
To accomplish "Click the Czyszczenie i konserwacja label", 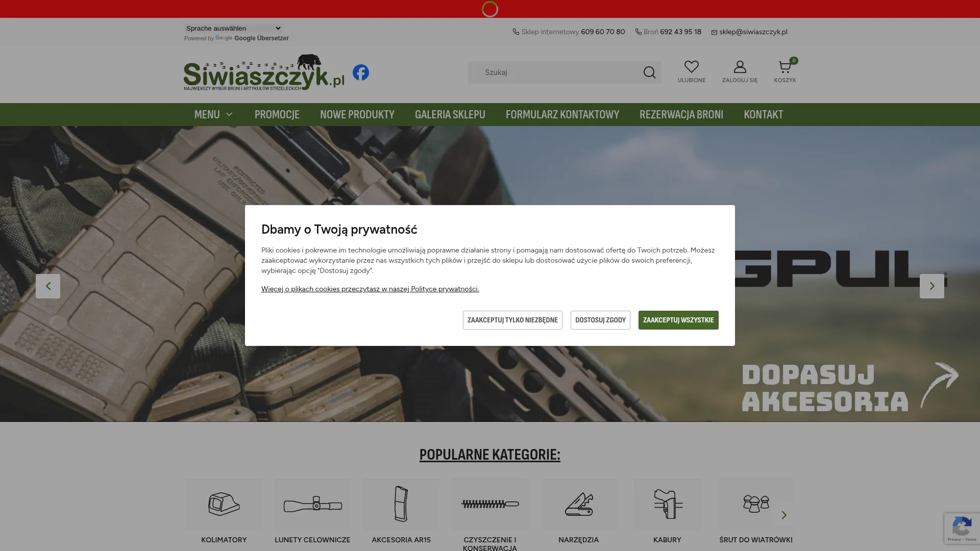I will 490,544.
